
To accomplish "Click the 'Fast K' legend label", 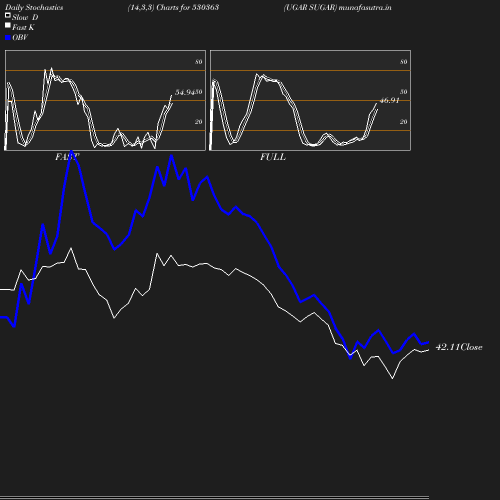I will (x=23, y=28).
